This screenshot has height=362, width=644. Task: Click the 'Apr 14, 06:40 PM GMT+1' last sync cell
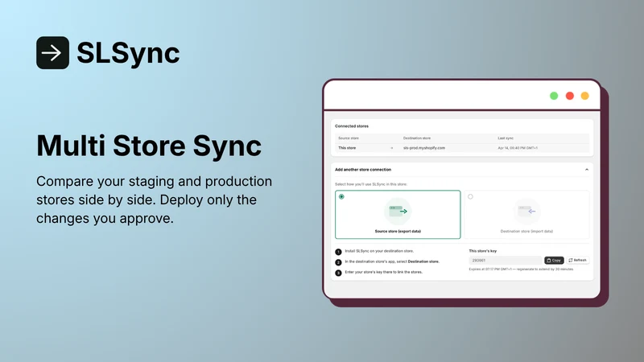tap(518, 148)
